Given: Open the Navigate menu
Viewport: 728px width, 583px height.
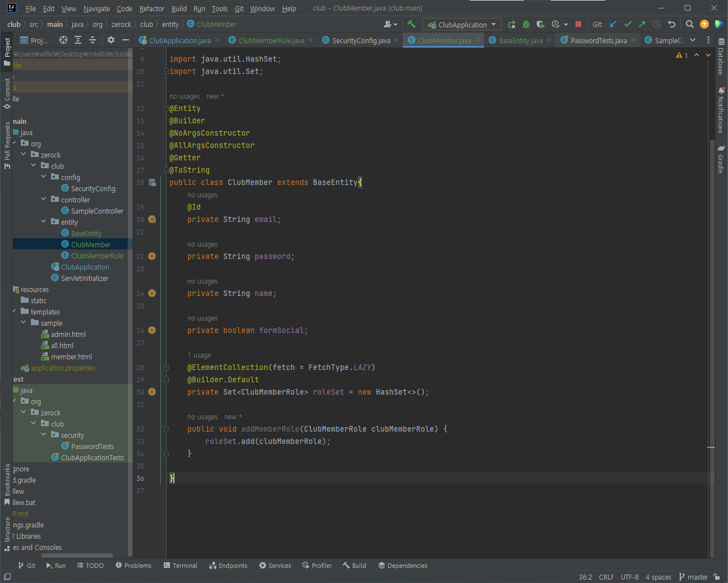Looking at the screenshot, I should pos(96,8).
